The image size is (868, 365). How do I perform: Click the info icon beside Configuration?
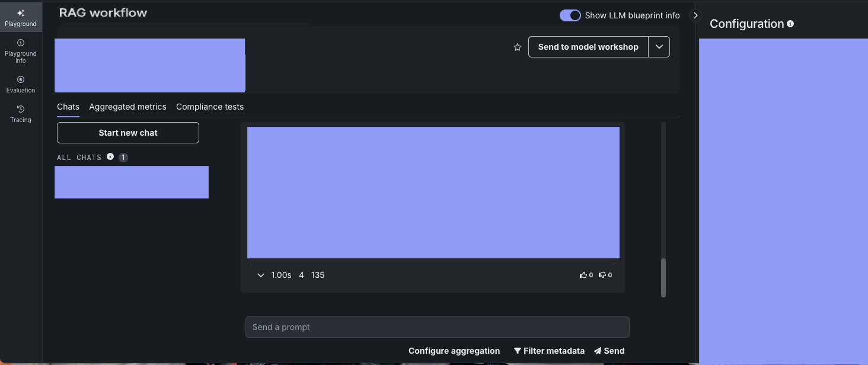coord(790,24)
